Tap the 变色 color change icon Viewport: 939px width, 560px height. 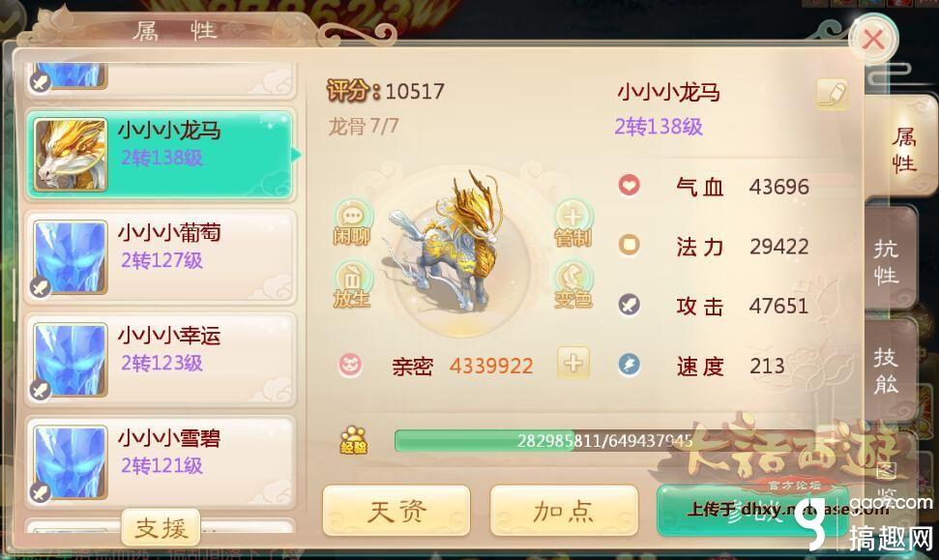tap(573, 284)
